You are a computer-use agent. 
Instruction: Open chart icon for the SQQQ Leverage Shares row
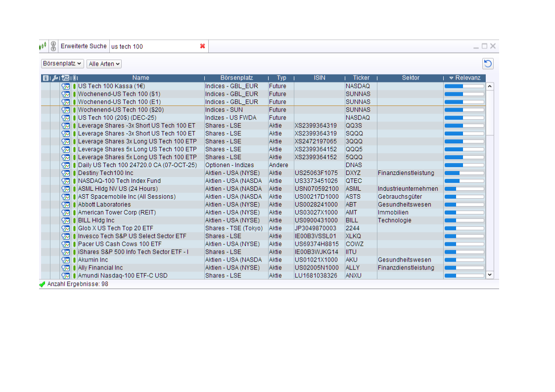(65, 133)
